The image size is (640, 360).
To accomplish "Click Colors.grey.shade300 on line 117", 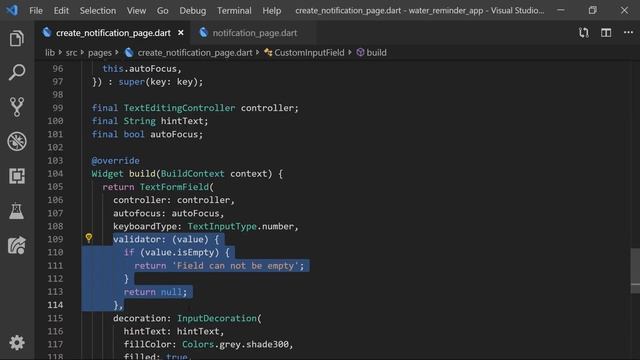I will [x=235, y=344].
